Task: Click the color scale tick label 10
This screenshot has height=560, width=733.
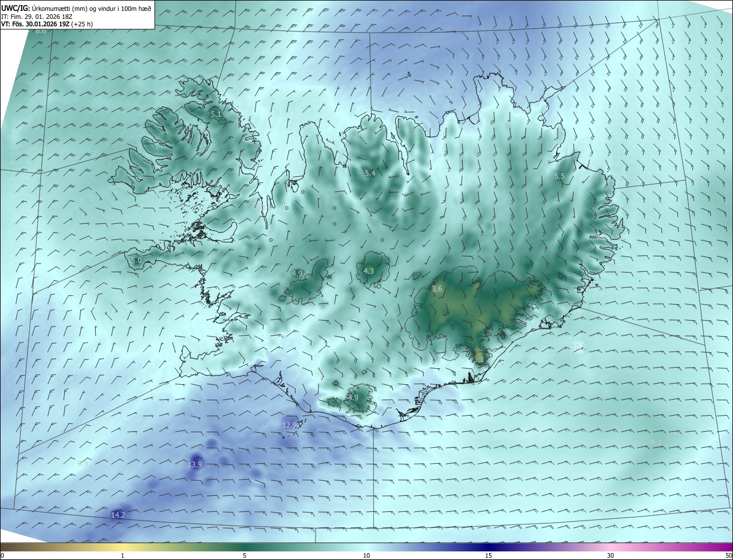Action: (366, 555)
